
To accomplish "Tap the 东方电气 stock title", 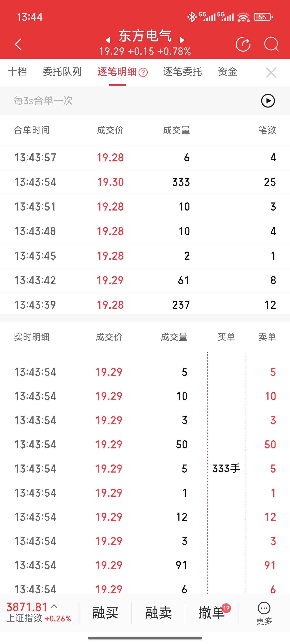I will [145, 36].
